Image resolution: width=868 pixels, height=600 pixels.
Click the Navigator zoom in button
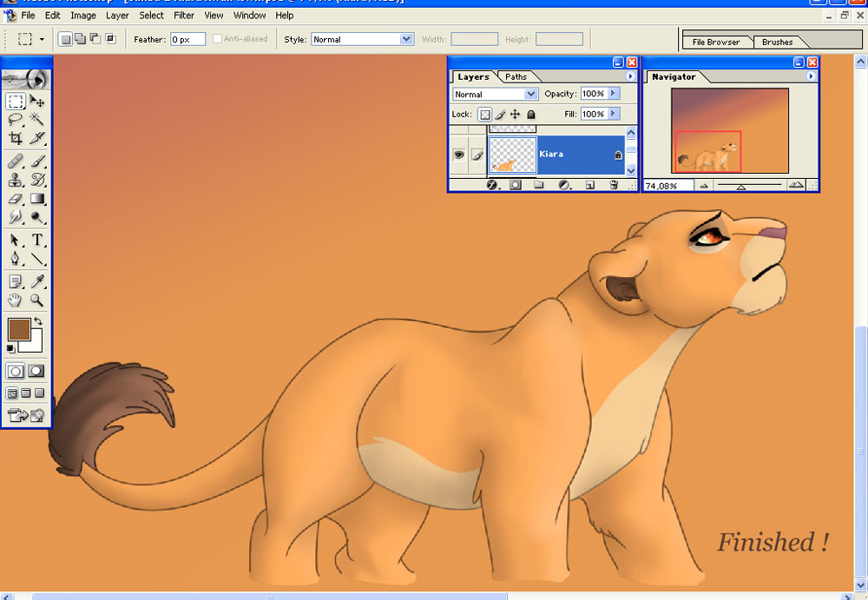tap(796, 185)
